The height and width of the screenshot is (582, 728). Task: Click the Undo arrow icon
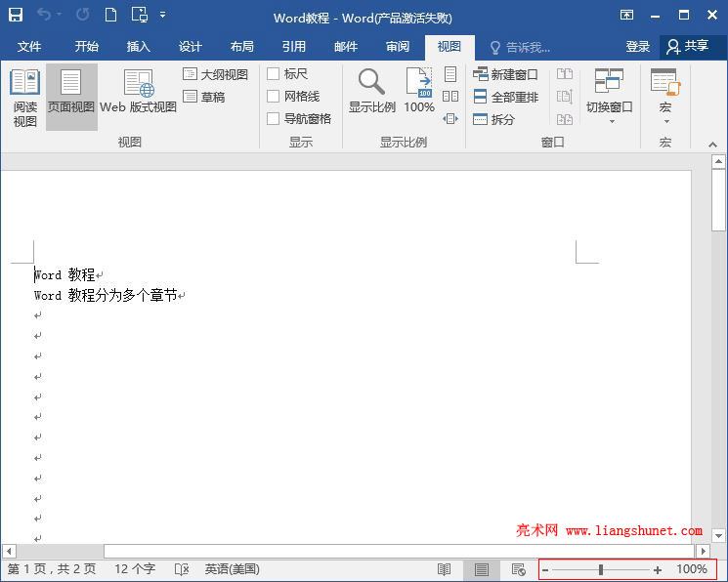point(44,15)
